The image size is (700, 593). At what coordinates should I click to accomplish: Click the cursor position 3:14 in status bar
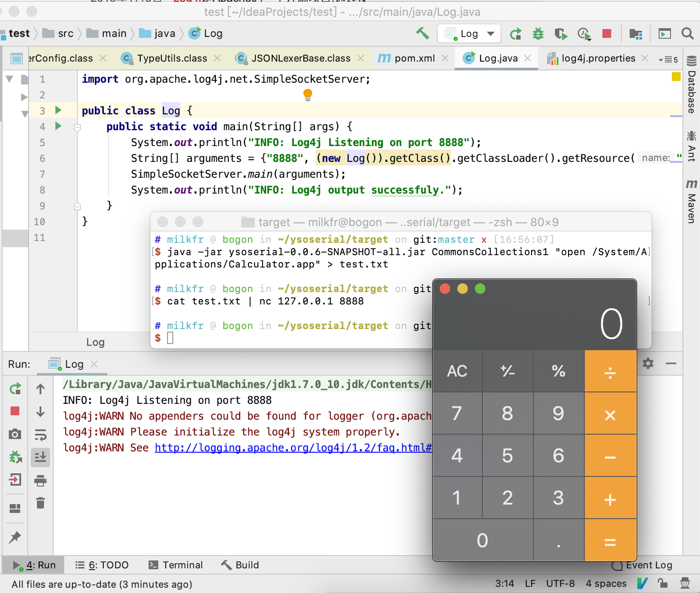coord(504,583)
